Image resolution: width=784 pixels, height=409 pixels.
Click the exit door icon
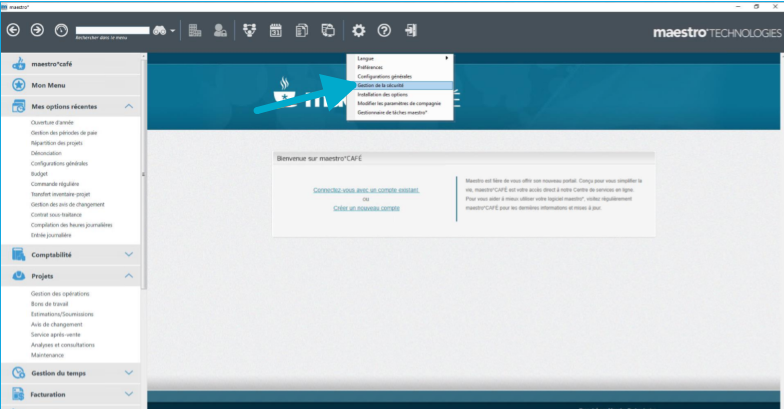click(410, 30)
